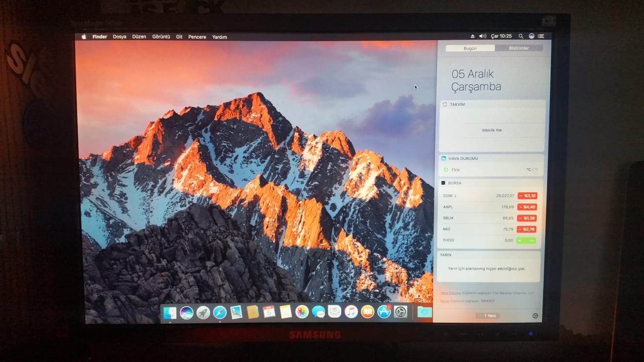
Task: Toggle the green YHOO change badge
Action: coord(526,240)
